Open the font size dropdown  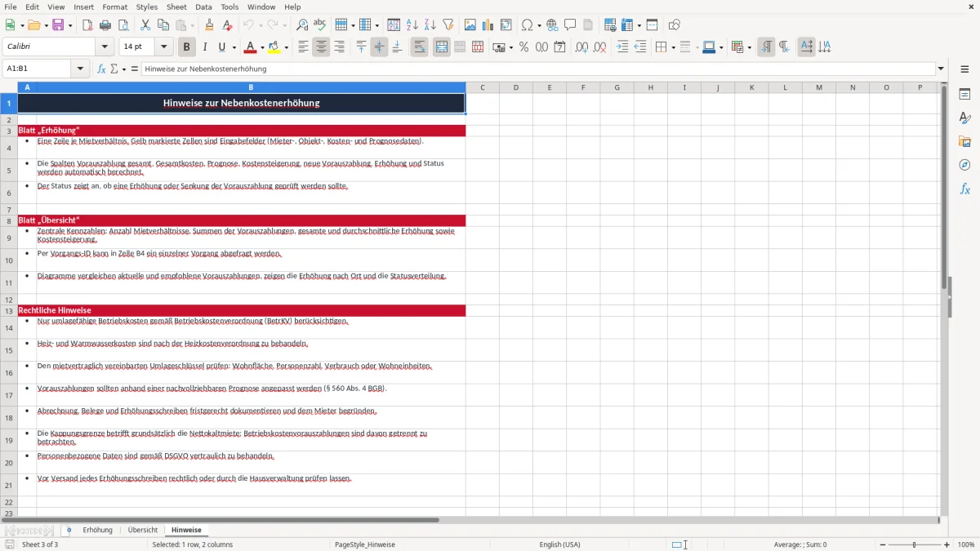click(x=164, y=47)
